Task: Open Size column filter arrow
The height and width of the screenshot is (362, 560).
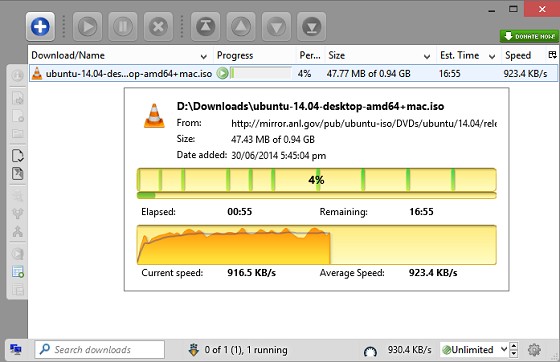Action: point(426,56)
